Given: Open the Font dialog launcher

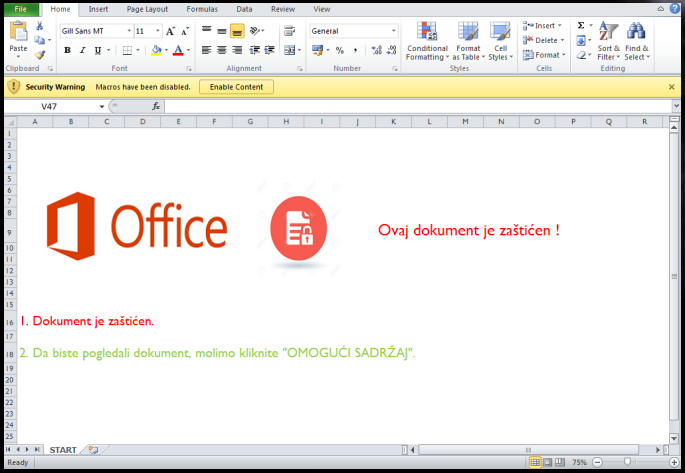Looking at the screenshot, I should [189, 69].
